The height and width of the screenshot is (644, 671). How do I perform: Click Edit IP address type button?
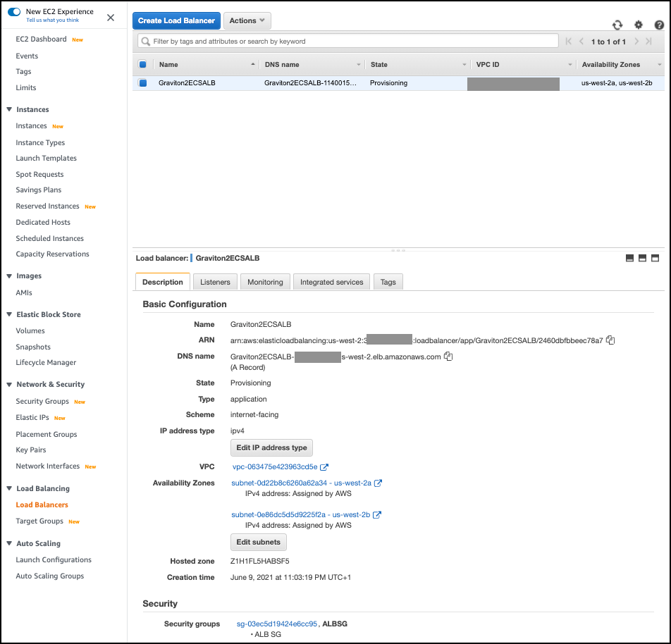click(272, 447)
